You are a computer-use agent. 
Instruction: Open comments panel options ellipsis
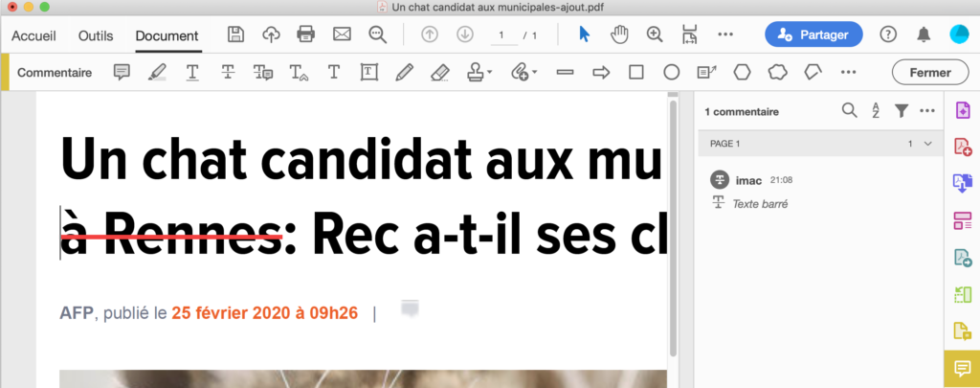[927, 111]
